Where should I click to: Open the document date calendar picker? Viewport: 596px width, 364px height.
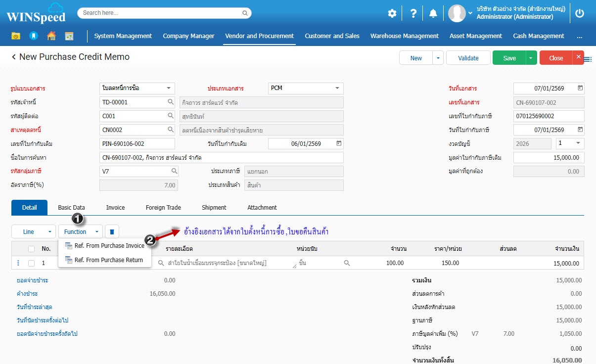coord(580,89)
